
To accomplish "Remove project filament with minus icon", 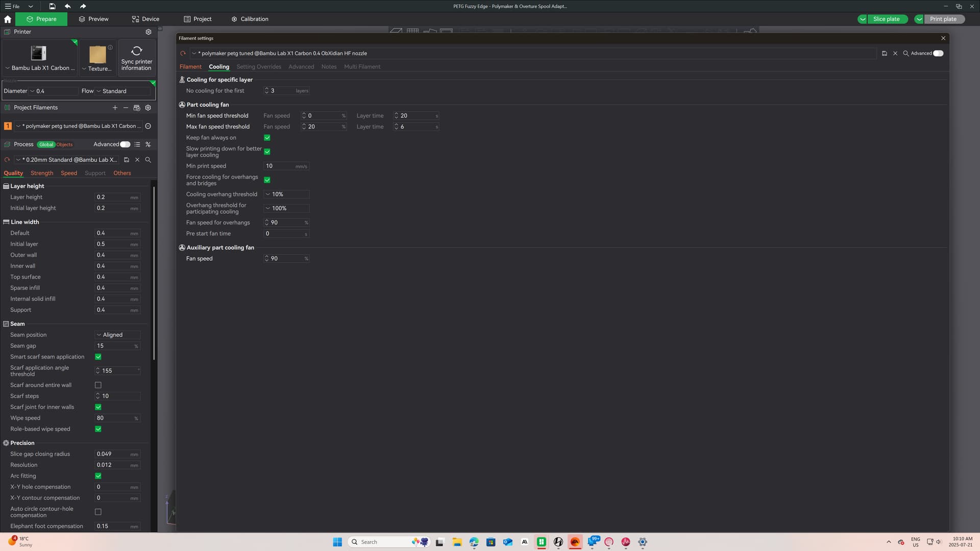I will (126, 108).
